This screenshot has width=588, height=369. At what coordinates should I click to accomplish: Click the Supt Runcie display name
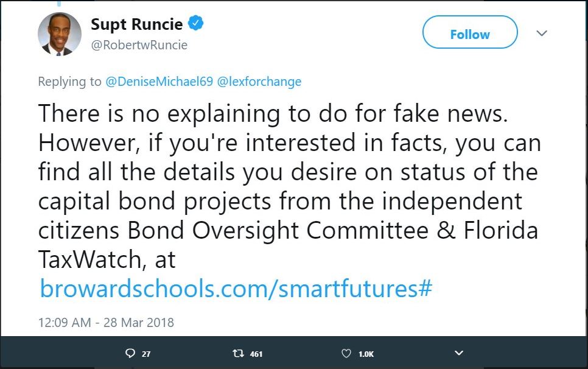pos(136,24)
